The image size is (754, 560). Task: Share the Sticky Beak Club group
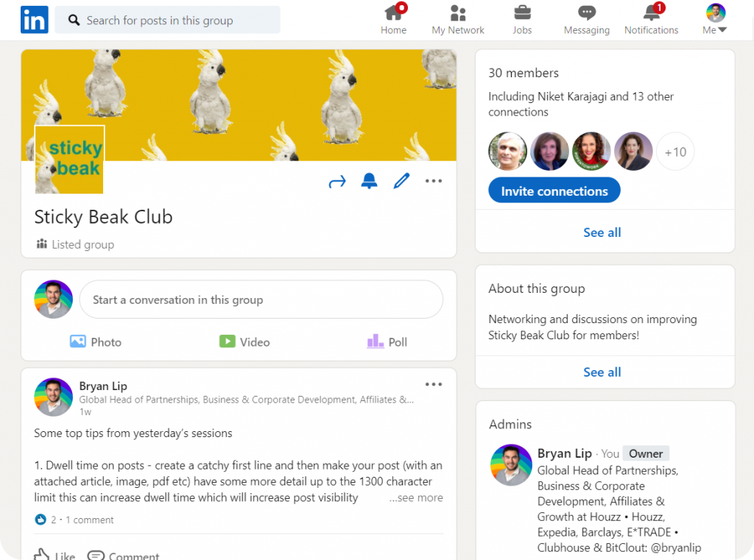tap(337, 181)
